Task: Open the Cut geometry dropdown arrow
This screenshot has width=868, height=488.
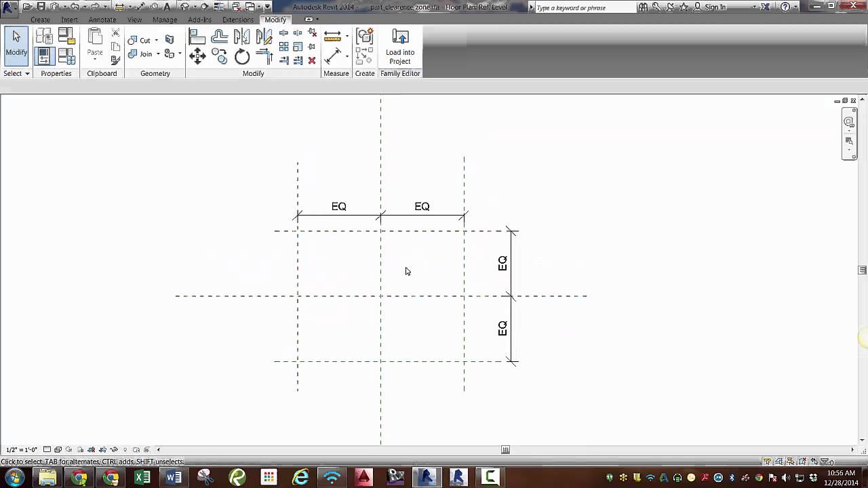Action: tap(156, 41)
